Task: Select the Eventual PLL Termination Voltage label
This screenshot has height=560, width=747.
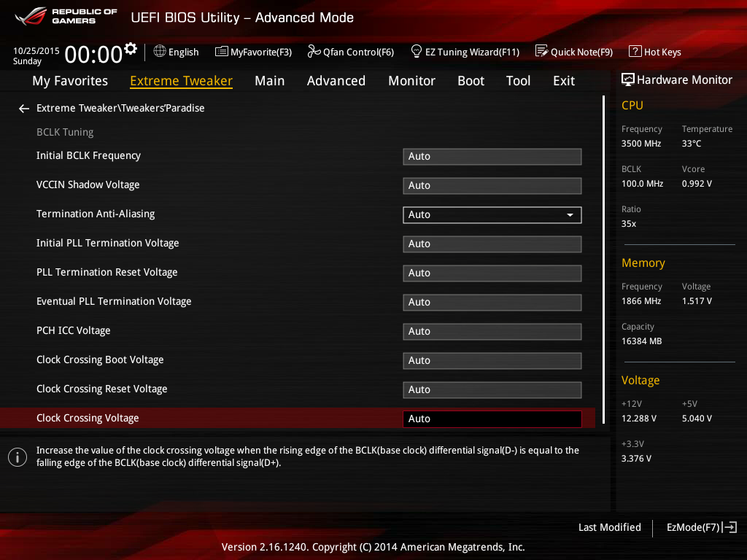Action: tap(114, 301)
